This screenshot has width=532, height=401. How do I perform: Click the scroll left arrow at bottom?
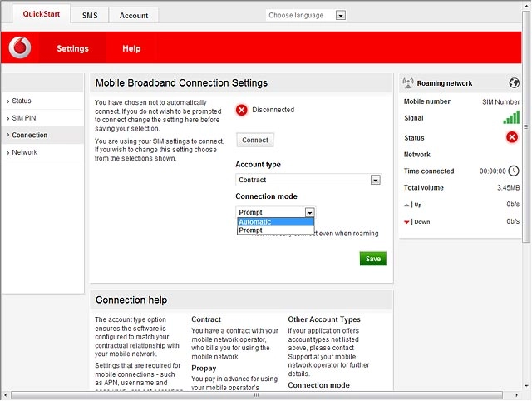(x=5, y=395)
